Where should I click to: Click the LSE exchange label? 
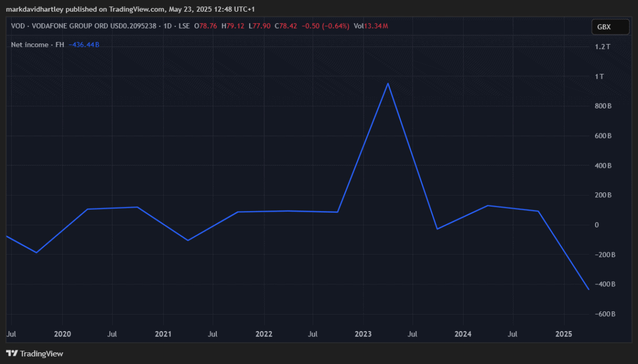click(x=183, y=26)
